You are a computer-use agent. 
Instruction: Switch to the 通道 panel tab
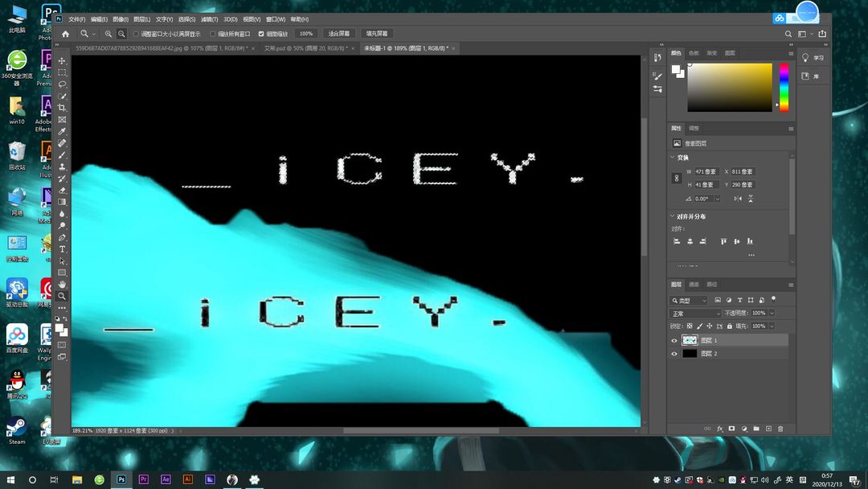coord(694,285)
